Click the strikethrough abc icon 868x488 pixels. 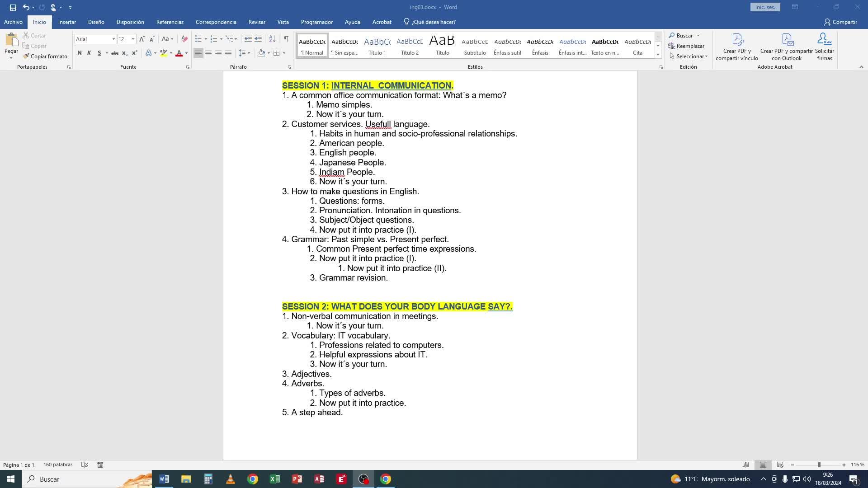115,53
